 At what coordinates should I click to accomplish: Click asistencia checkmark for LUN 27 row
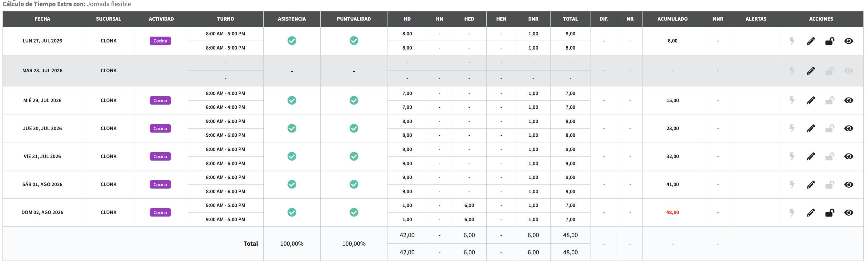point(292,41)
